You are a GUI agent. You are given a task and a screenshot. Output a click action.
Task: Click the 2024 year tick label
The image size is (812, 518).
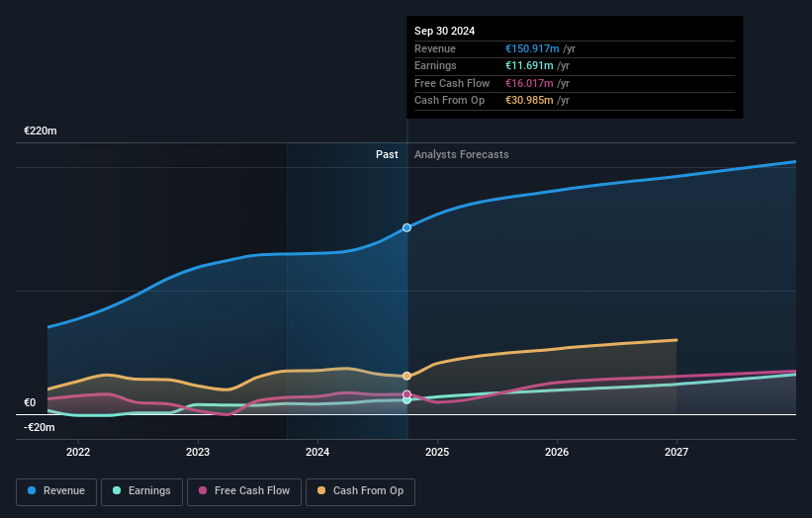[317, 452]
